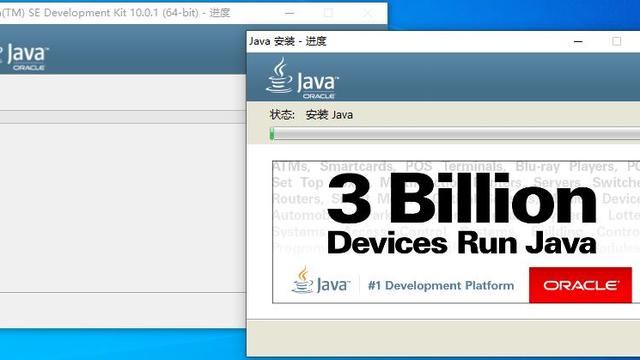The width and height of the screenshot is (640, 360).
Task: Click the disabled maximize button of the SE Development Kit window
Action: 328,13
